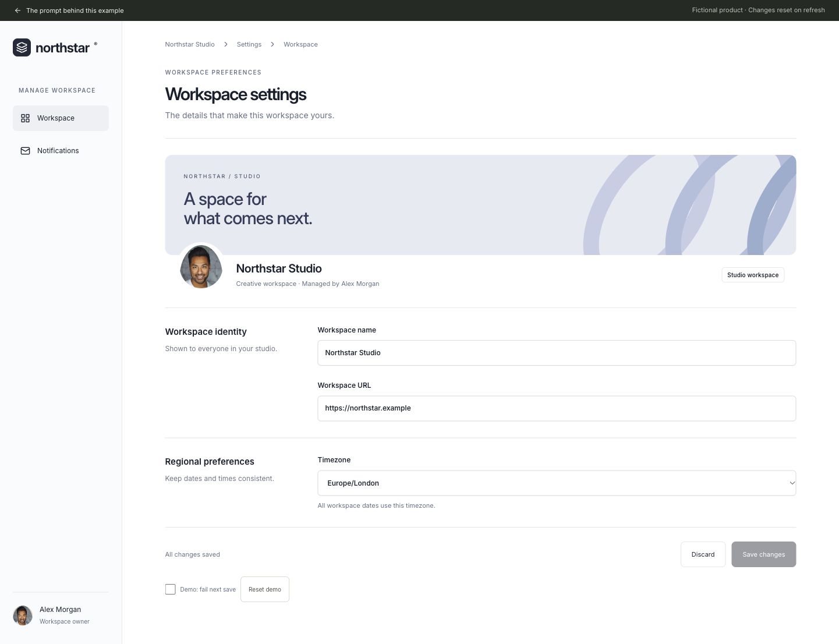Click 'Fictional product · Changes reset on refresh' text

(758, 10)
